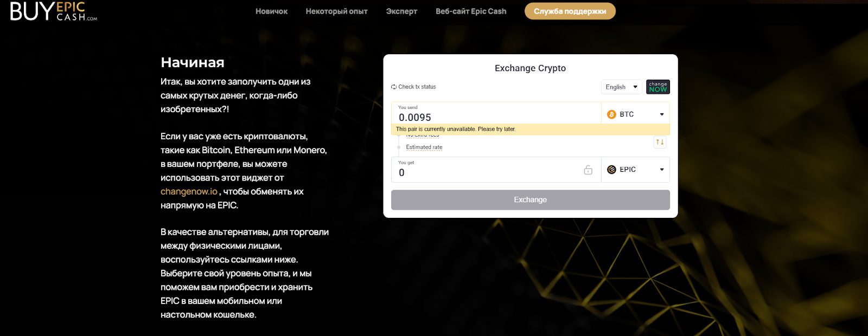Open the English language dropdown
This screenshot has height=336, width=868.
[621, 87]
